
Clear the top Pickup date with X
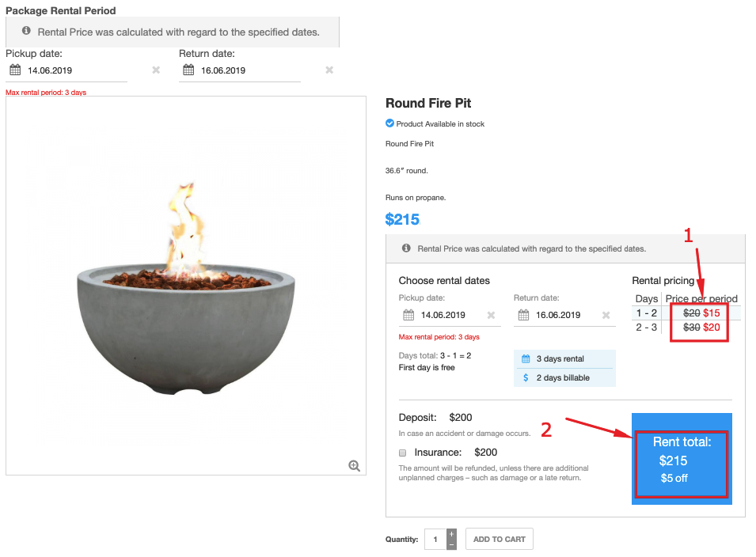156,70
